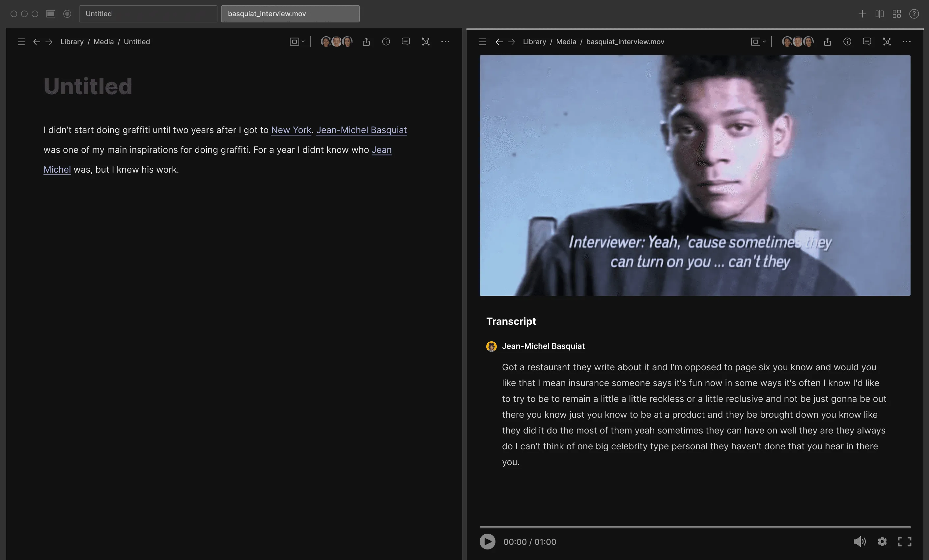Click Media breadcrumb in basquiat_interview.mov pane
The width and height of the screenshot is (929, 560).
(x=566, y=42)
